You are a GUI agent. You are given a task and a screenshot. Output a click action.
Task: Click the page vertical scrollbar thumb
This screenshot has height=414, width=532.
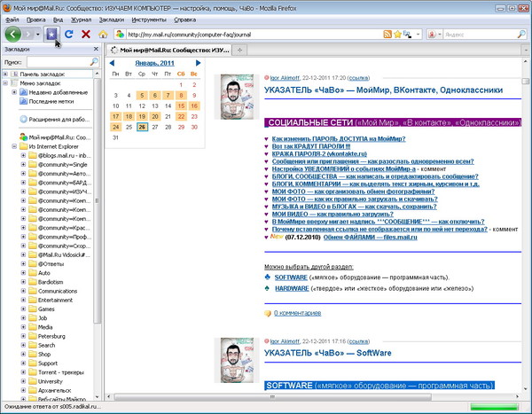click(x=526, y=81)
